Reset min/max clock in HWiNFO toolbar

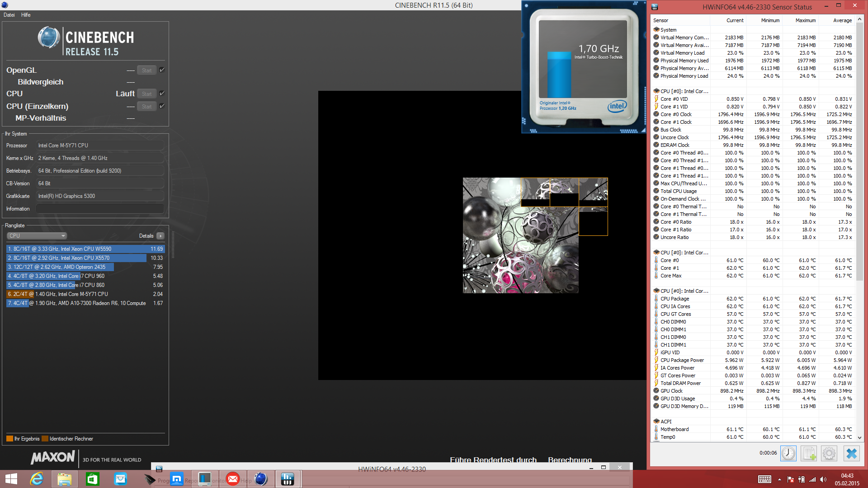click(x=788, y=453)
